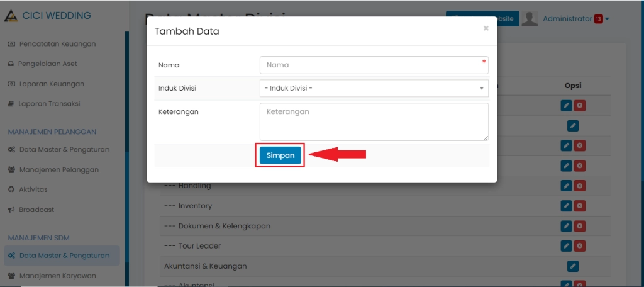Delete the Inventory division row

point(579,206)
